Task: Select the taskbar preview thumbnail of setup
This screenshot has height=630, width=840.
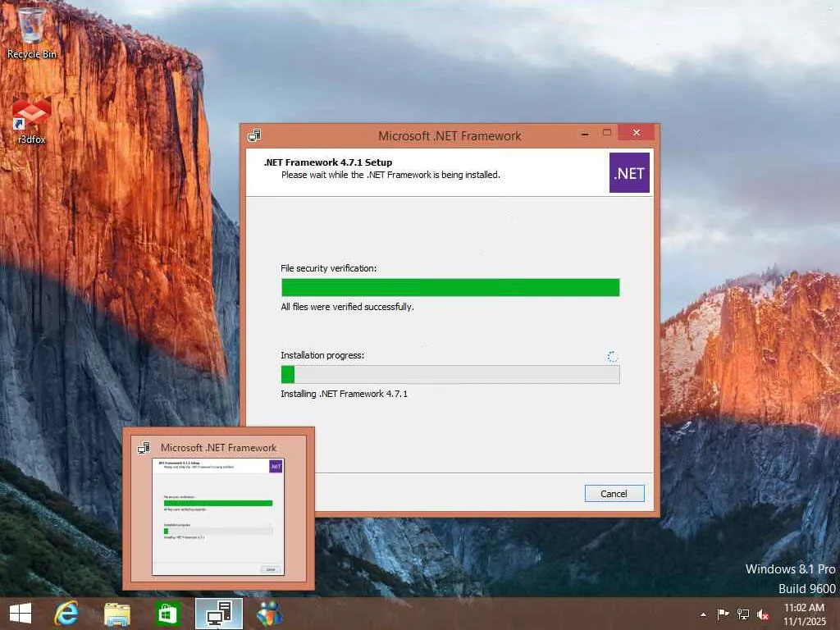Action: click(x=218, y=517)
